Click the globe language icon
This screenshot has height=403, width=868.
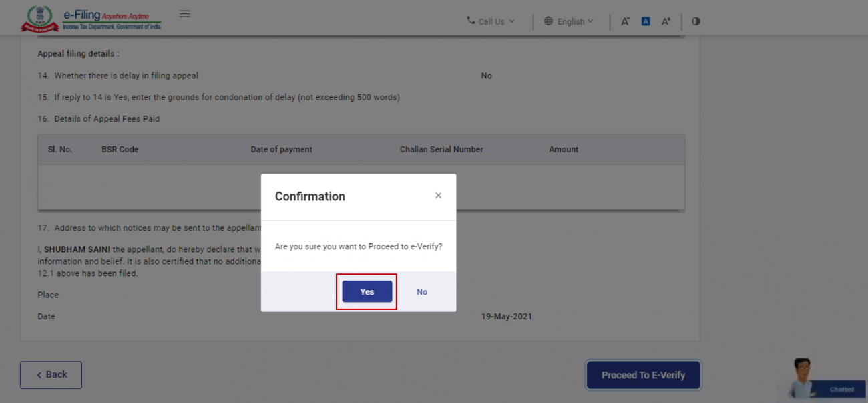coord(548,21)
